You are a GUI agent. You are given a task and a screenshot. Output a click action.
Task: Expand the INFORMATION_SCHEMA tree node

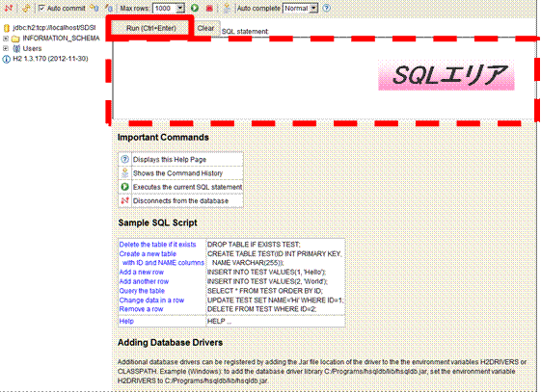pyautogui.click(x=6, y=39)
